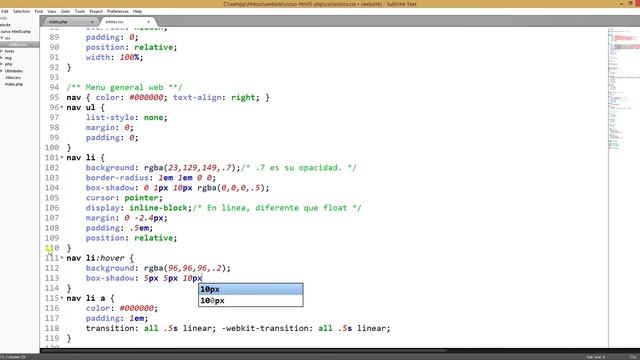Viewport: 640px width, 360px height.
Task: Expand the img folder in sidebar
Action: click(2, 58)
